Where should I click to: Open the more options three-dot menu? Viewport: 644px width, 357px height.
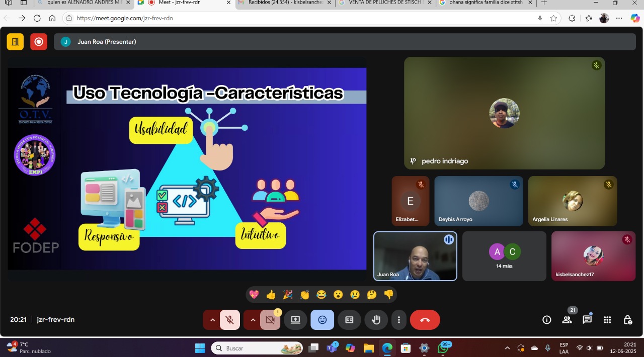[399, 320]
